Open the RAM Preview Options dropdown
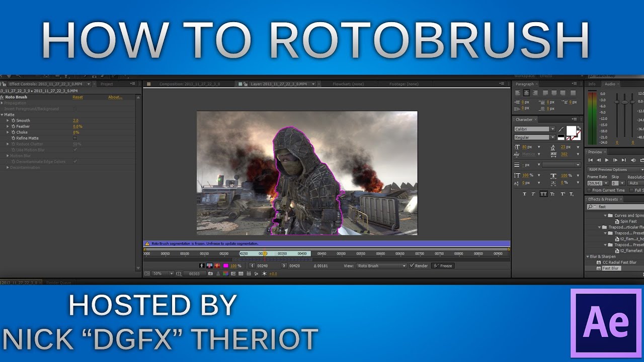 click(615, 169)
